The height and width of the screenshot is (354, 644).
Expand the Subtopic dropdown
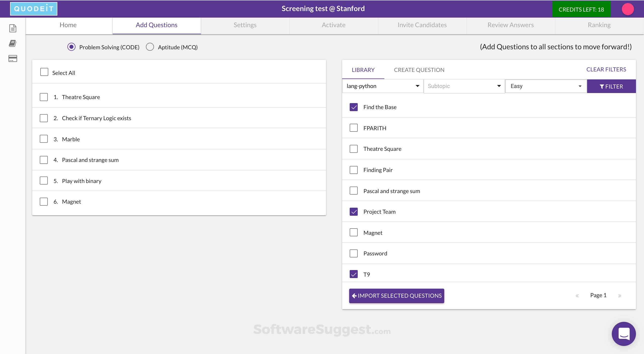click(x=464, y=86)
